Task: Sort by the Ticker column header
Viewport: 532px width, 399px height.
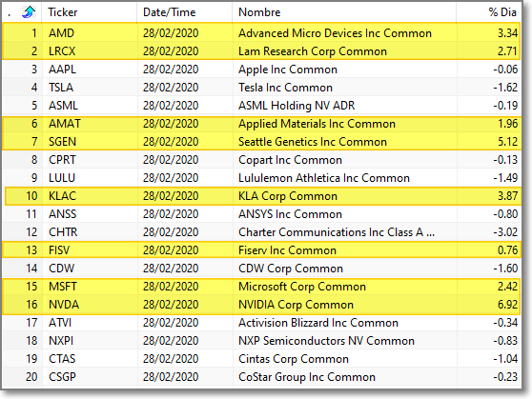Action: (x=90, y=12)
